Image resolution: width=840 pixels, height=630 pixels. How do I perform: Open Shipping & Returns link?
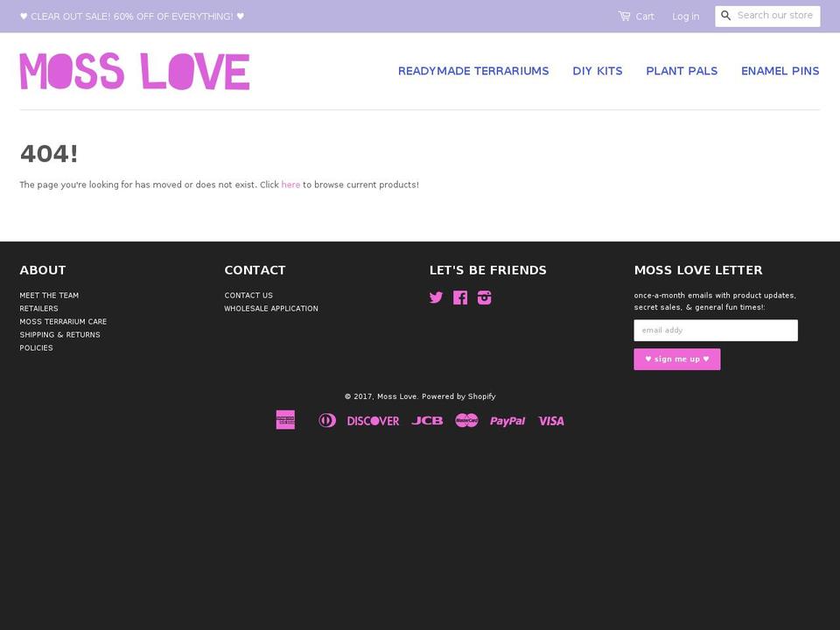[x=60, y=335]
